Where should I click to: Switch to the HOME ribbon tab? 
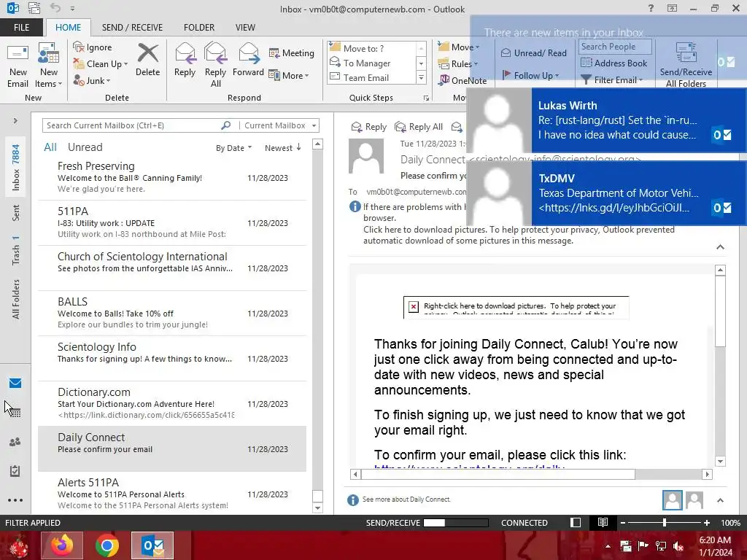point(68,27)
